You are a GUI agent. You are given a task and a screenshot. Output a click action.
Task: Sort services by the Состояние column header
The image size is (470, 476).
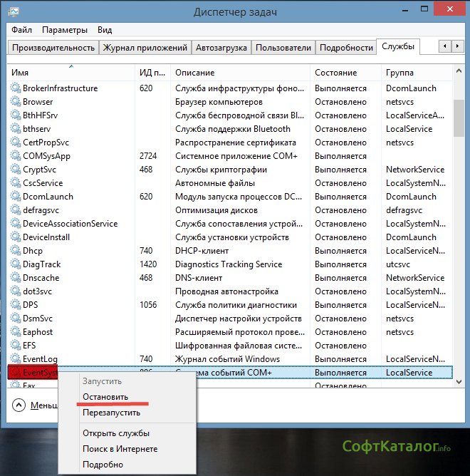pyautogui.click(x=335, y=73)
